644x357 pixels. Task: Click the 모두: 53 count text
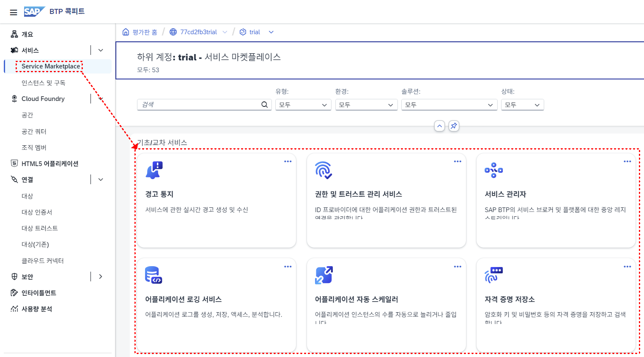(x=148, y=70)
